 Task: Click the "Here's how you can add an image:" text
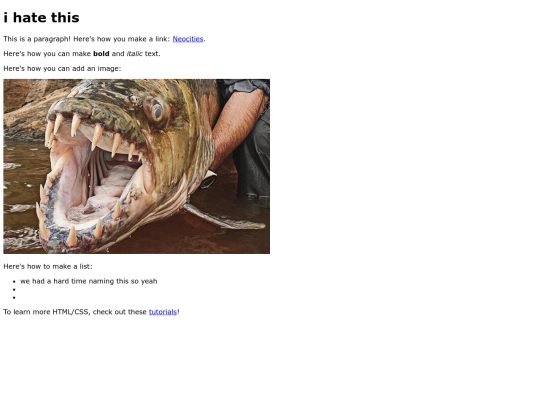pos(62,69)
